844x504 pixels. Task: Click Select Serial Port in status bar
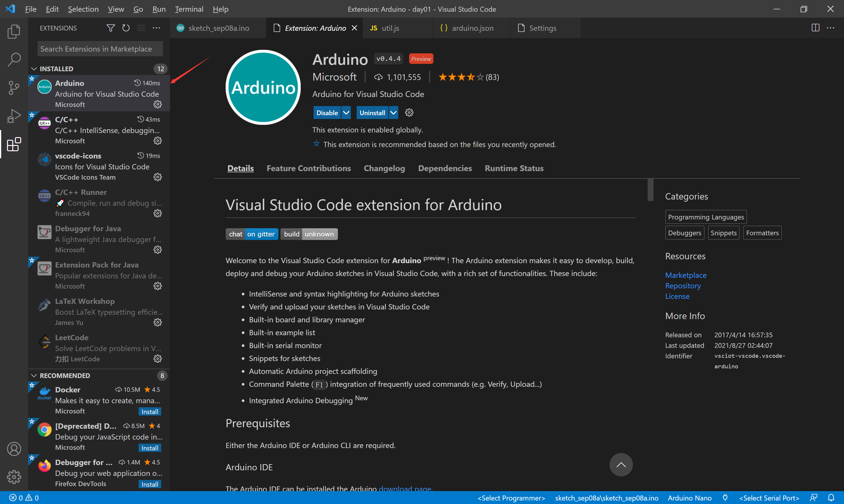click(769, 498)
